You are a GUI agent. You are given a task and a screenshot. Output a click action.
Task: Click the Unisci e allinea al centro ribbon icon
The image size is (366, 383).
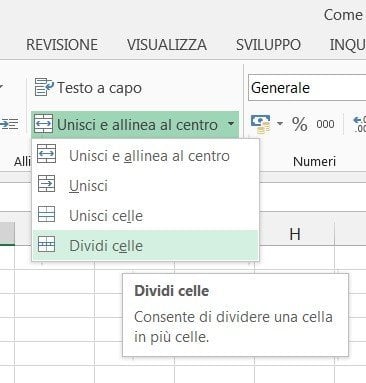(43, 124)
